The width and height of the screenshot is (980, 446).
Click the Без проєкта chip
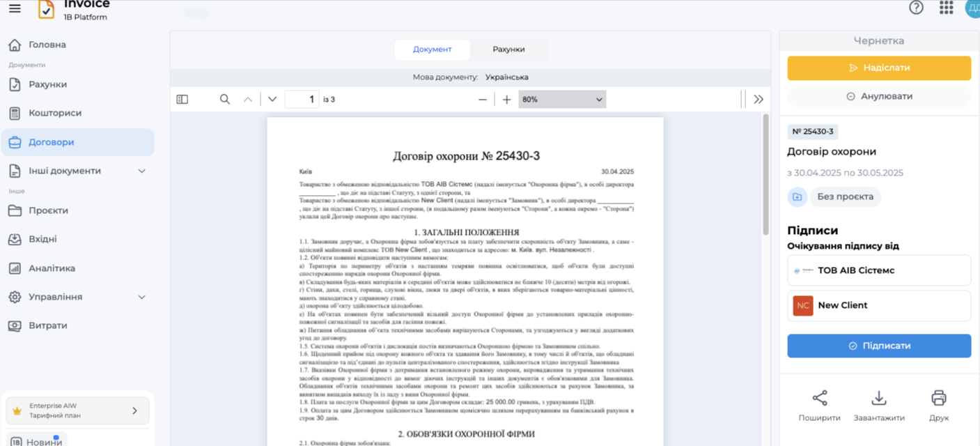846,197
